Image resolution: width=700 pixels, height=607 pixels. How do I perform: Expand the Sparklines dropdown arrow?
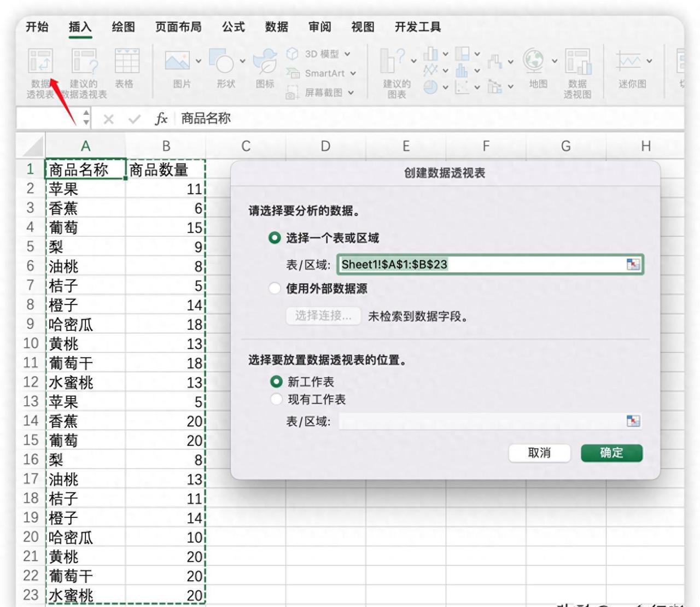[x=649, y=61]
